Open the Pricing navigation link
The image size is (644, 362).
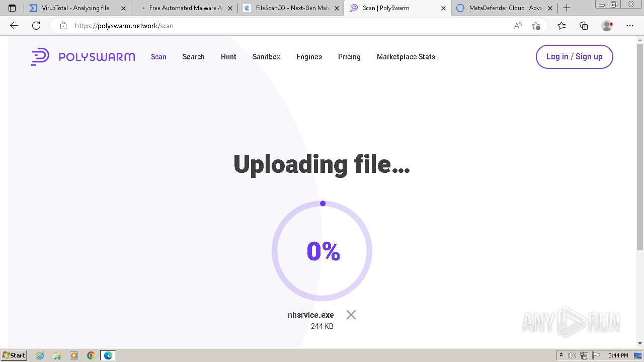[349, 57]
